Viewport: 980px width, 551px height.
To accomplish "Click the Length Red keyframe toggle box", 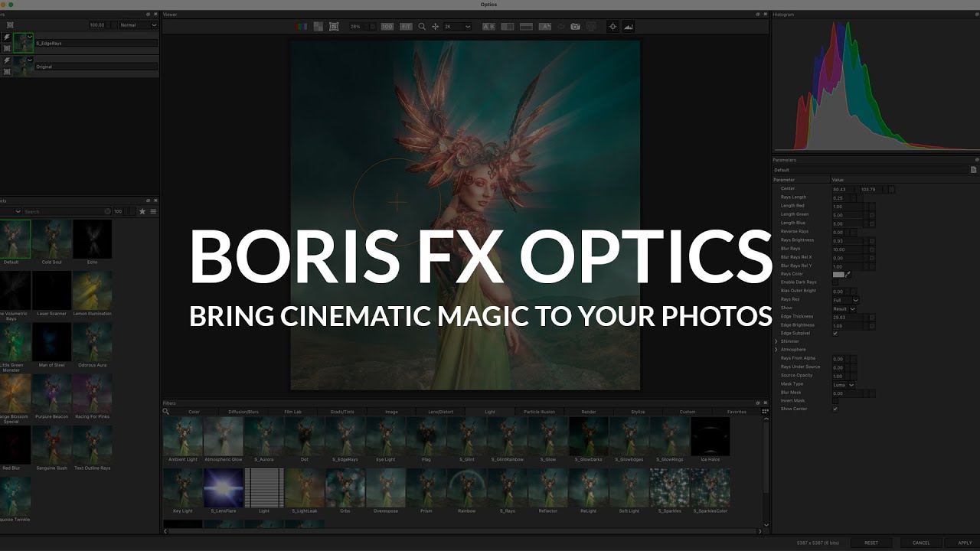I will 871,207.
